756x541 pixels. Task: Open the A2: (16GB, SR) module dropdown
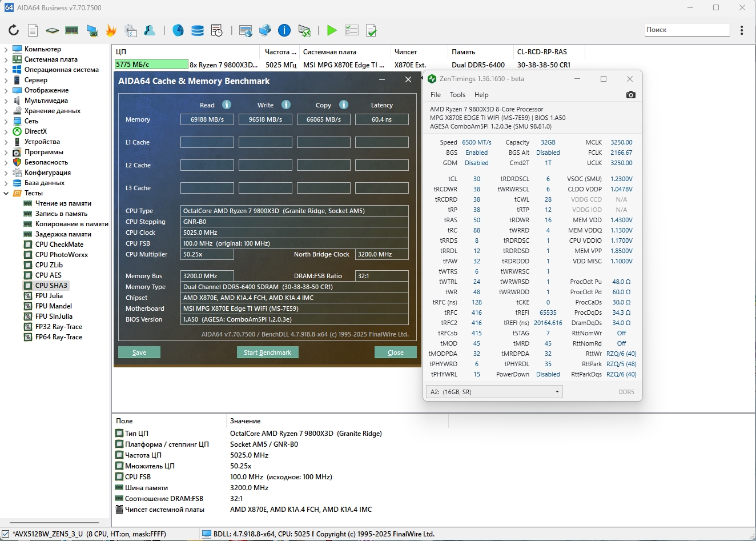click(494, 392)
